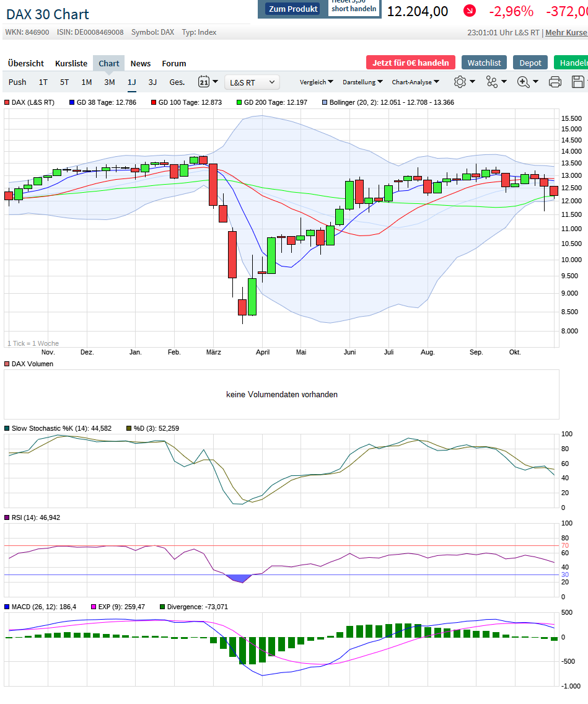This screenshot has height=704, width=588.
Task: Switch chart period to 3J
Action: coord(152,81)
